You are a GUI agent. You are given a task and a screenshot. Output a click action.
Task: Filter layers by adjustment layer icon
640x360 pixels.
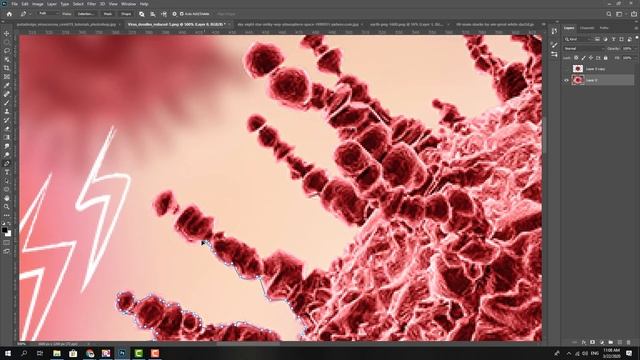(605, 39)
